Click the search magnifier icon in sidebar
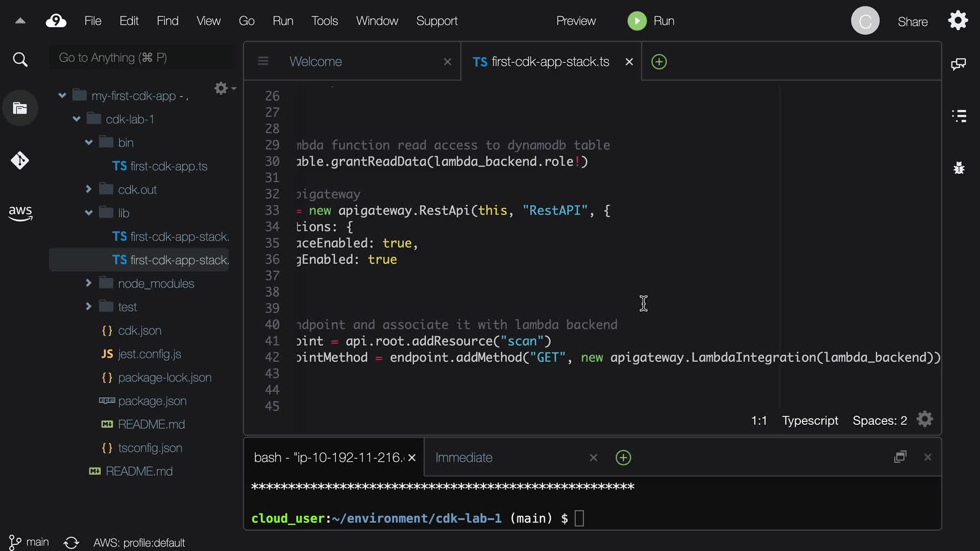The image size is (980, 551). tap(20, 60)
